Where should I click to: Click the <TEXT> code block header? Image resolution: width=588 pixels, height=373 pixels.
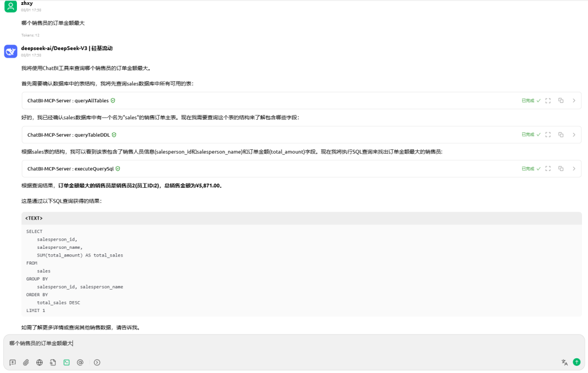pos(302,218)
